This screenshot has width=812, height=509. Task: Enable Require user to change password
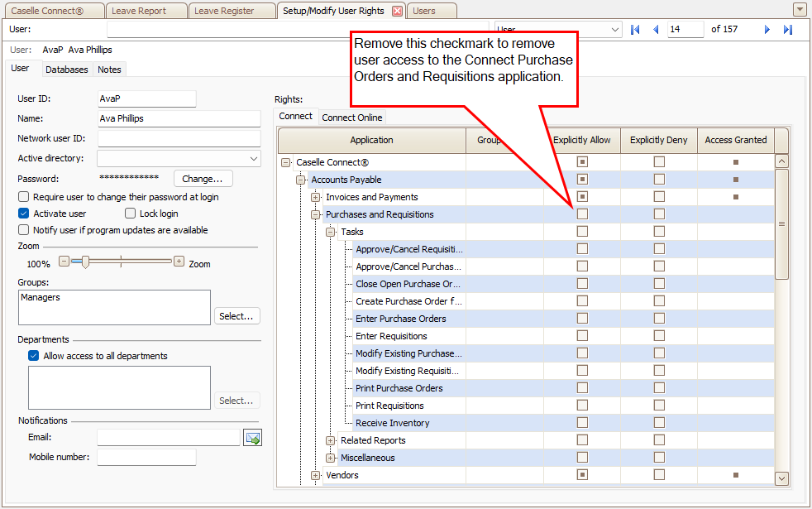coord(24,197)
